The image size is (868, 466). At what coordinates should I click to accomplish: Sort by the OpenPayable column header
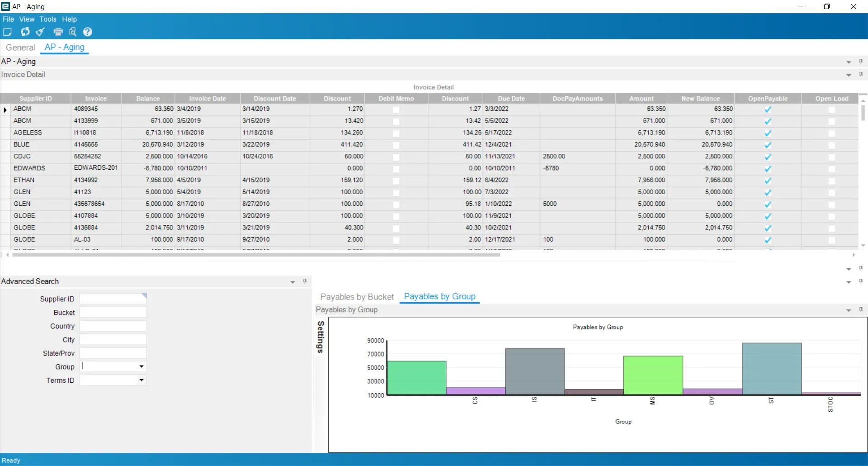coord(768,98)
